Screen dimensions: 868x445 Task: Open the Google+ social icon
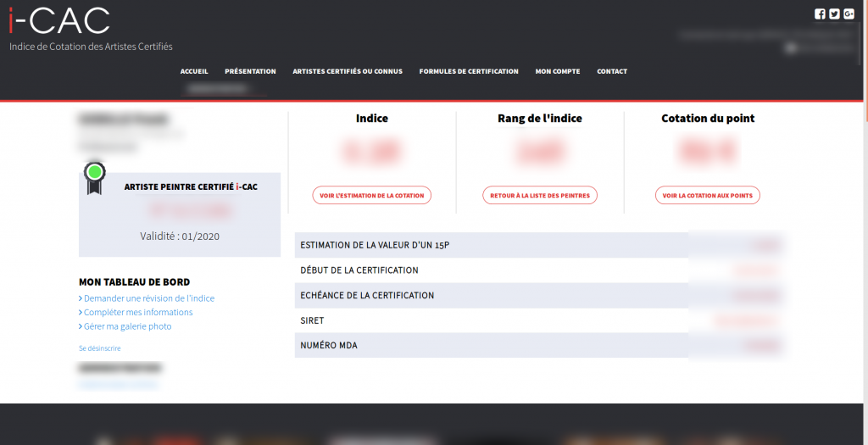(x=849, y=14)
